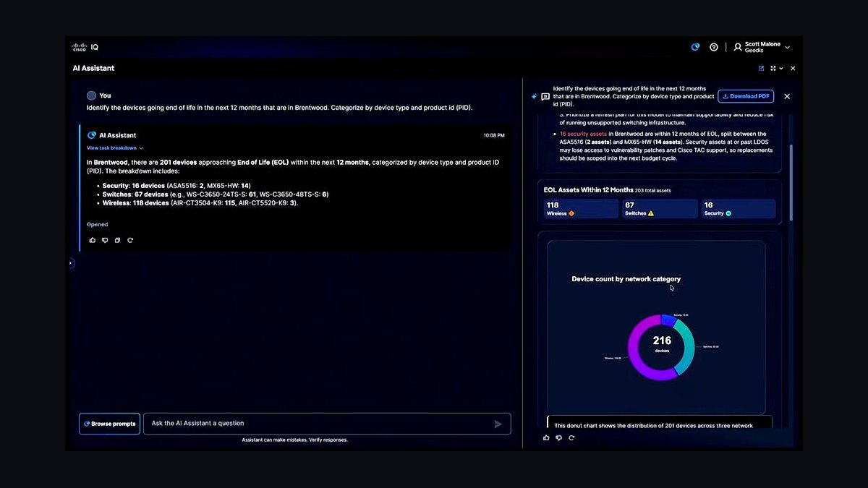Regenerate the AI Assistant chat response
Screen dimensions: 868x488
point(130,240)
